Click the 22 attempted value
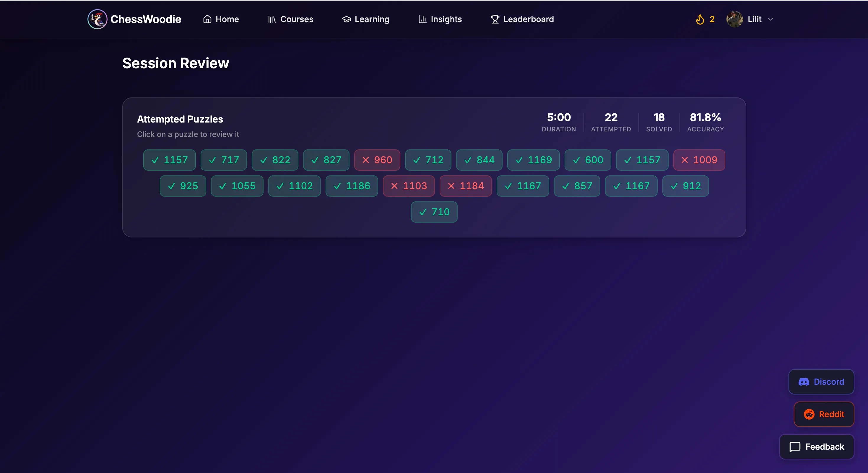This screenshot has height=473, width=868. (x=611, y=118)
